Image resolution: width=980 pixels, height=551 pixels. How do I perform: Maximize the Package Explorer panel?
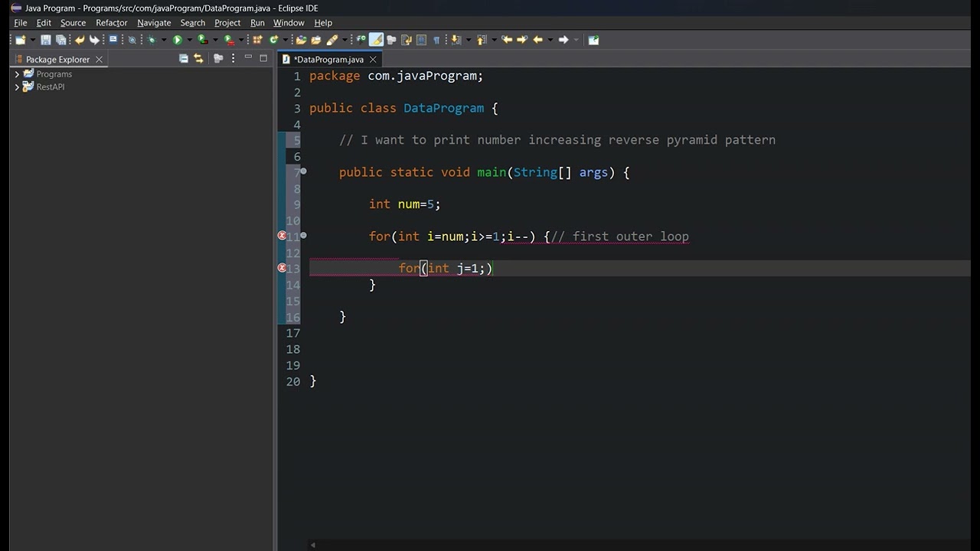coord(263,58)
